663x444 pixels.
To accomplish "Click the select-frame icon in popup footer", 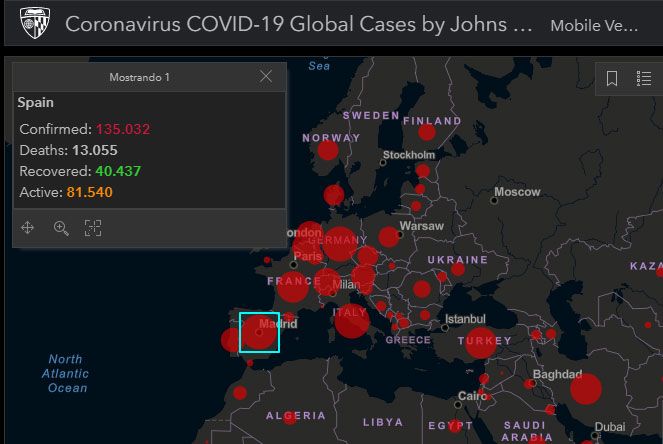I will pos(93,228).
